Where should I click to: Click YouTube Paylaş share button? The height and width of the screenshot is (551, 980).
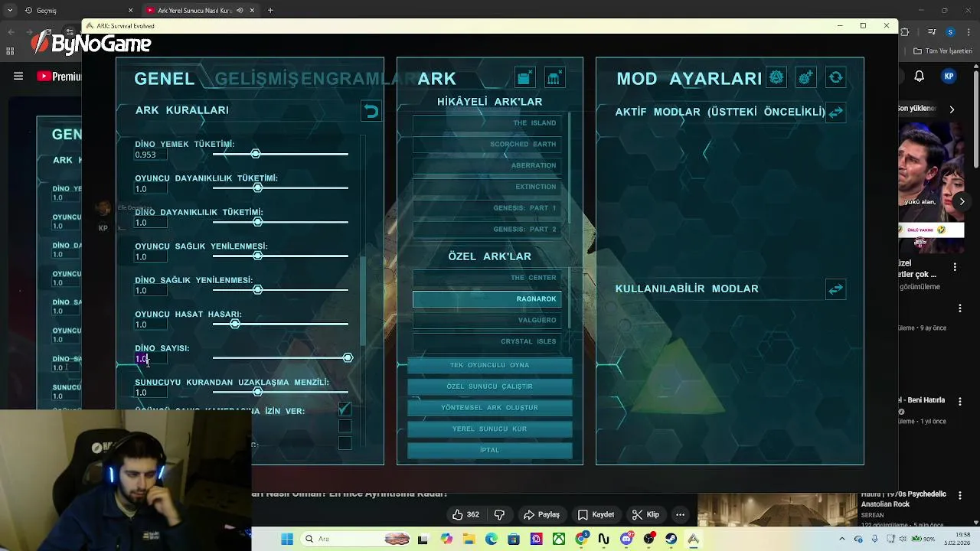tap(541, 514)
